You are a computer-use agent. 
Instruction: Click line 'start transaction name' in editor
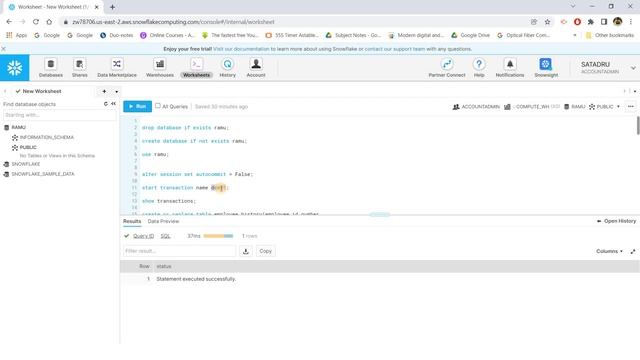185,188
